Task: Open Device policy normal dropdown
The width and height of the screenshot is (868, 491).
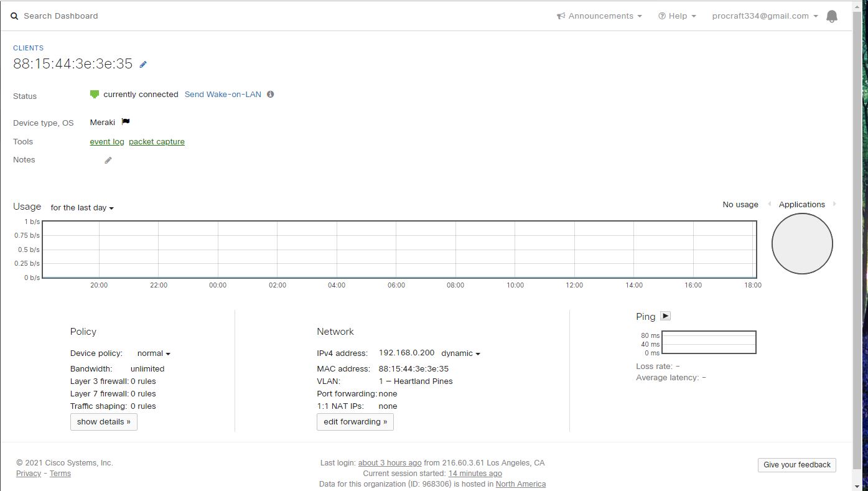Action: (154, 353)
